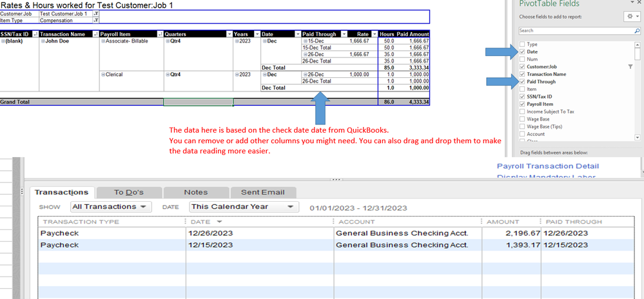Open the Payroll Item column filter
Image resolution: width=644 pixels, height=299 pixels.
[x=161, y=34]
